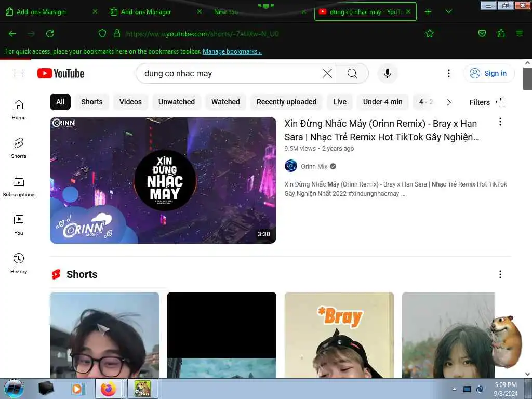Open the YouTube guide hamburger menu
The height and width of the screenshot is (399, 532).
tap(19, 73)
